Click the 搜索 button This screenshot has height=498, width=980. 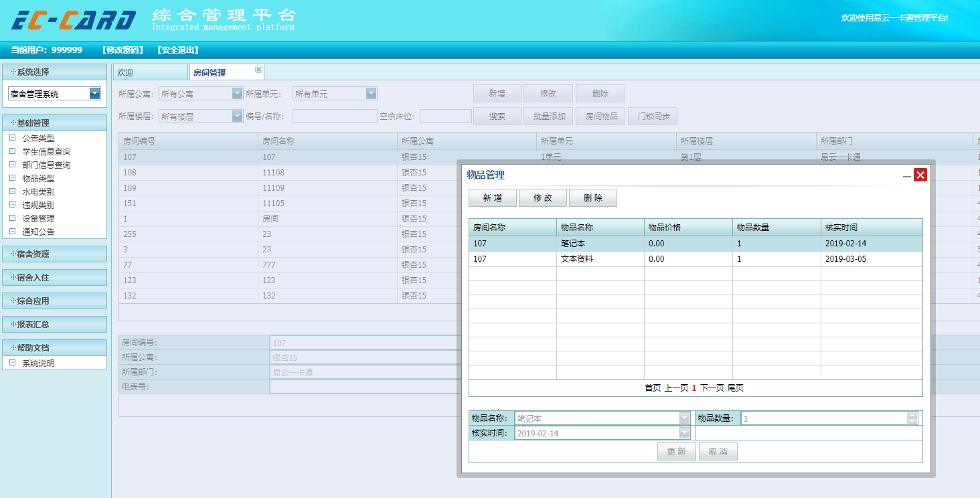497,116
